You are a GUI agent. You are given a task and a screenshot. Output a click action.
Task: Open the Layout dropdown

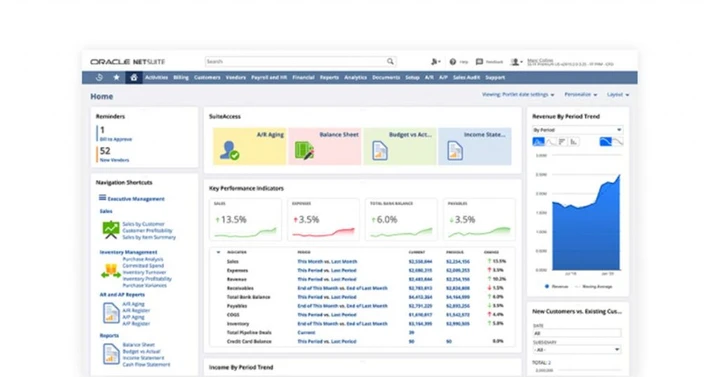pos(618,95)
